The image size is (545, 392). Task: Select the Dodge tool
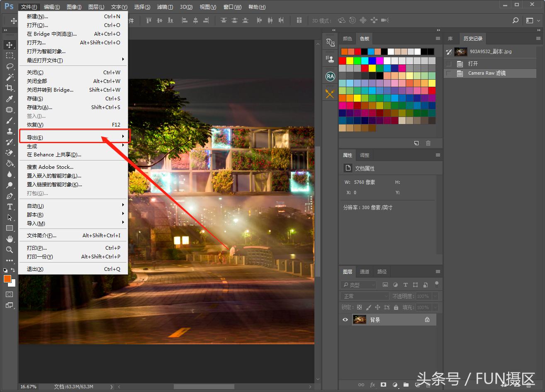[9, 185]
